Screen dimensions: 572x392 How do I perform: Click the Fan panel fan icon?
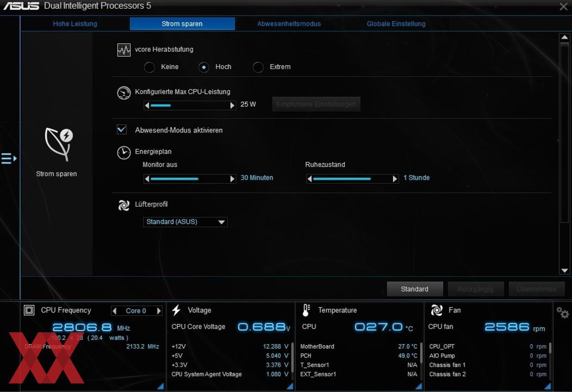(x=437, y=310)
